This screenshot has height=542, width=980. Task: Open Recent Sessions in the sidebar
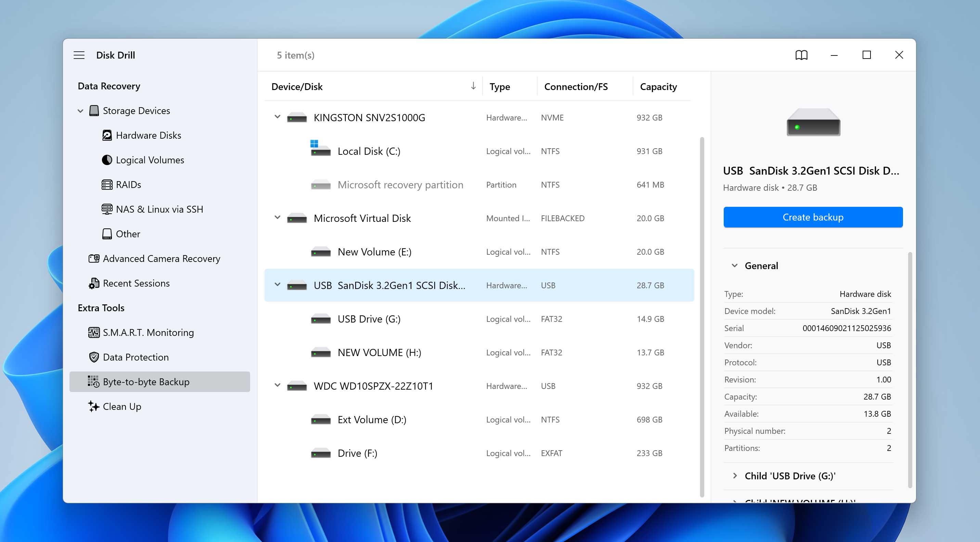point(136,283)
